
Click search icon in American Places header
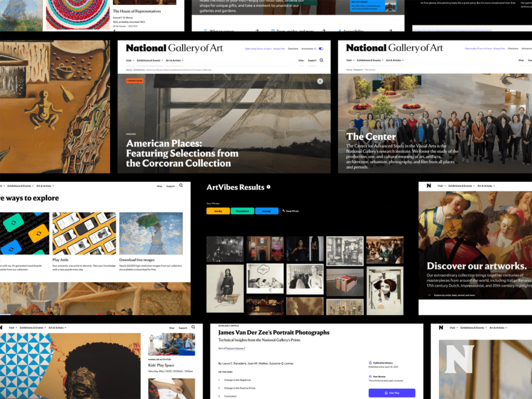[321, 60]
